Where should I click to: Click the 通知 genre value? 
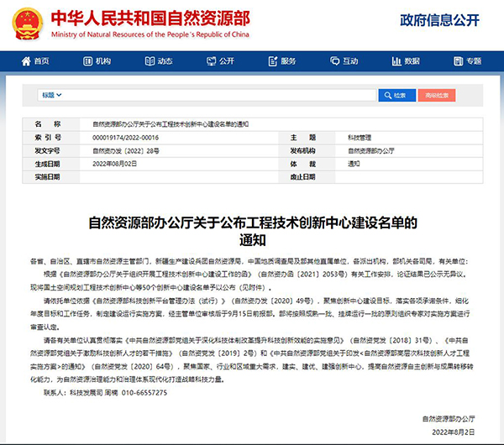354,164
